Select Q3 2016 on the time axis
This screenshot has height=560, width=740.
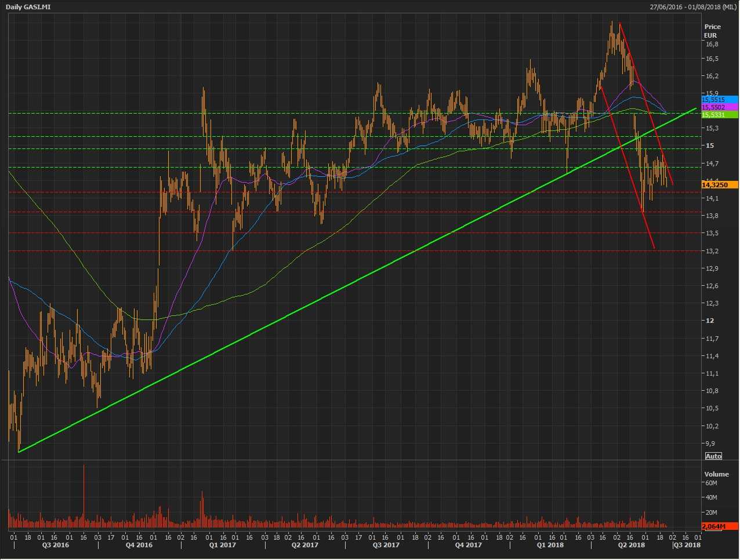tap(56, 545)
